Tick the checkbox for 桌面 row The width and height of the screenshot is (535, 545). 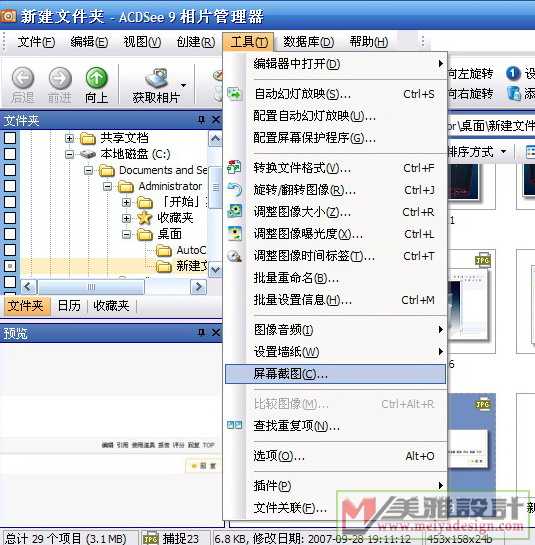tap(10, 234)
